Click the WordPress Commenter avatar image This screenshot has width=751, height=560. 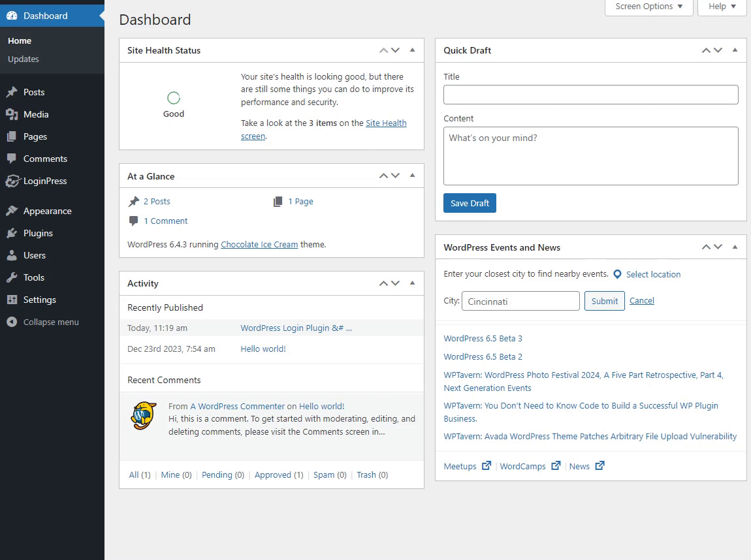pyautogui.click(x=144, y=416)
